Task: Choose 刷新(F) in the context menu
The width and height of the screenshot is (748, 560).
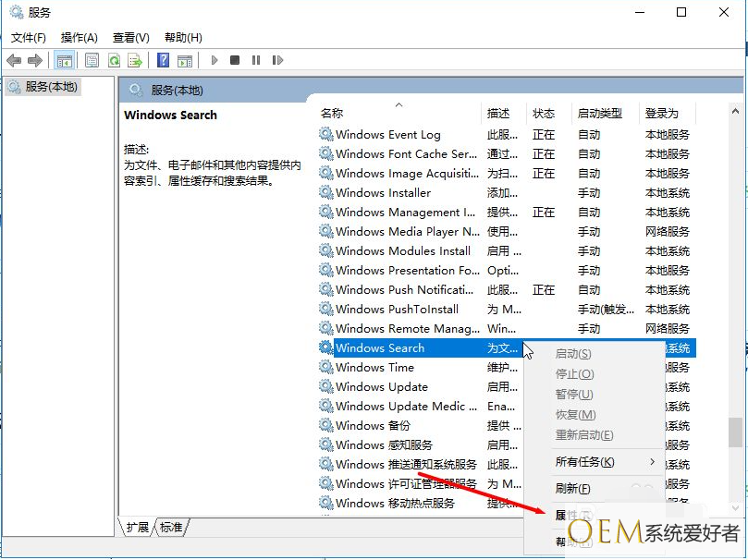Action: pos(572,489)
